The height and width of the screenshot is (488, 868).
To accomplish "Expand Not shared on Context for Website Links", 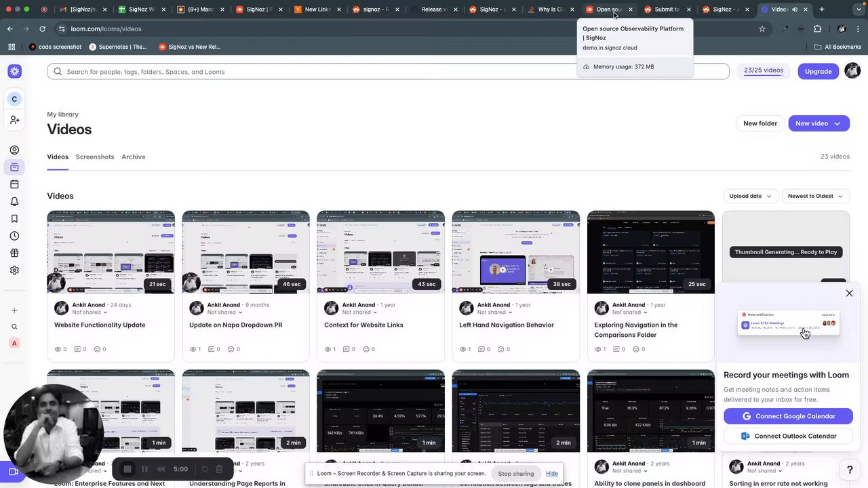I will tap(359, 312).
